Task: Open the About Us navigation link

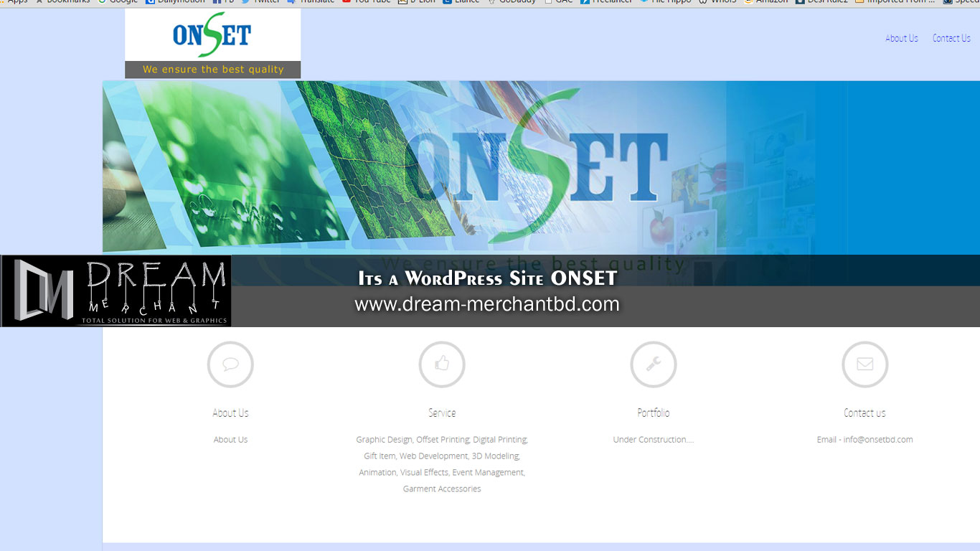Action: click(901, 39)
